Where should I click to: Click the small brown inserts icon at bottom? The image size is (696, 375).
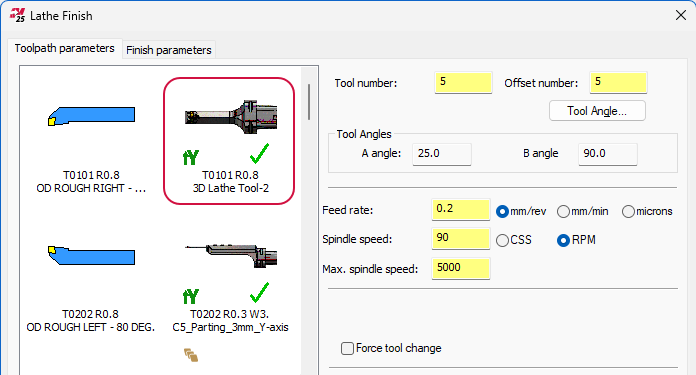point(191,355)
